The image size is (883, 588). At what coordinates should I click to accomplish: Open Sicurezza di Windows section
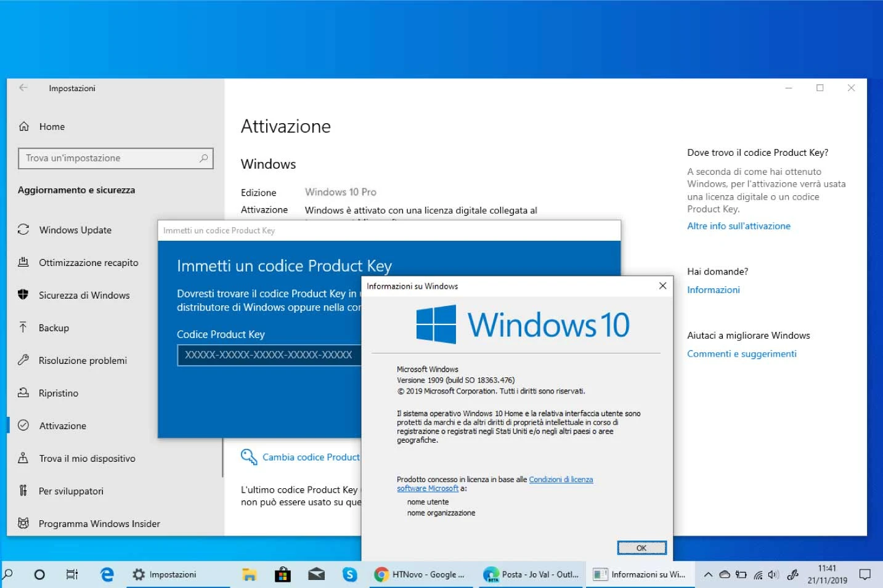(84, 295)
